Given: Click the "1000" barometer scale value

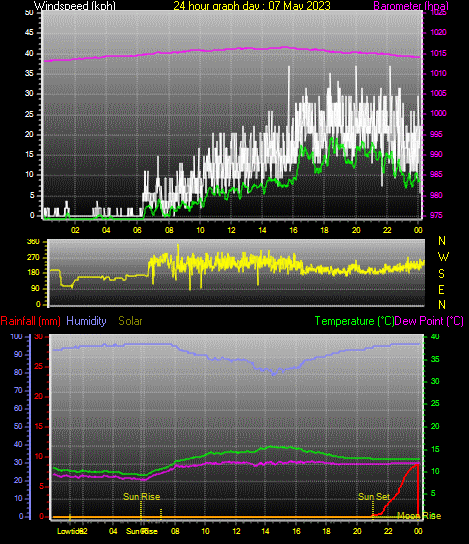Looking at the screenshot, I should click(x=438, y=113).
